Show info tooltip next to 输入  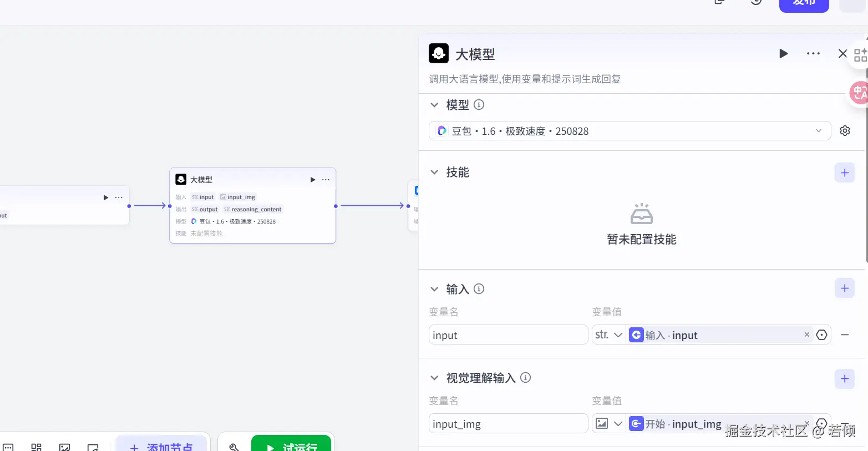(479, 289)
